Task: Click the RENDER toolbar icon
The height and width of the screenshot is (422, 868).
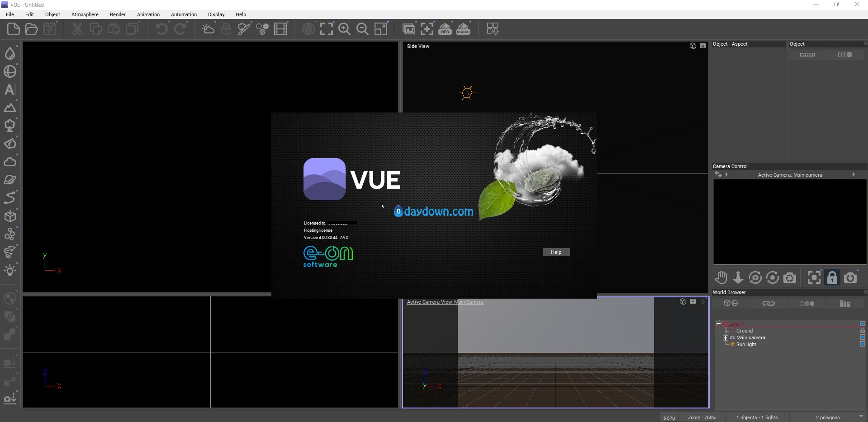Action: (x=463, y=29)
